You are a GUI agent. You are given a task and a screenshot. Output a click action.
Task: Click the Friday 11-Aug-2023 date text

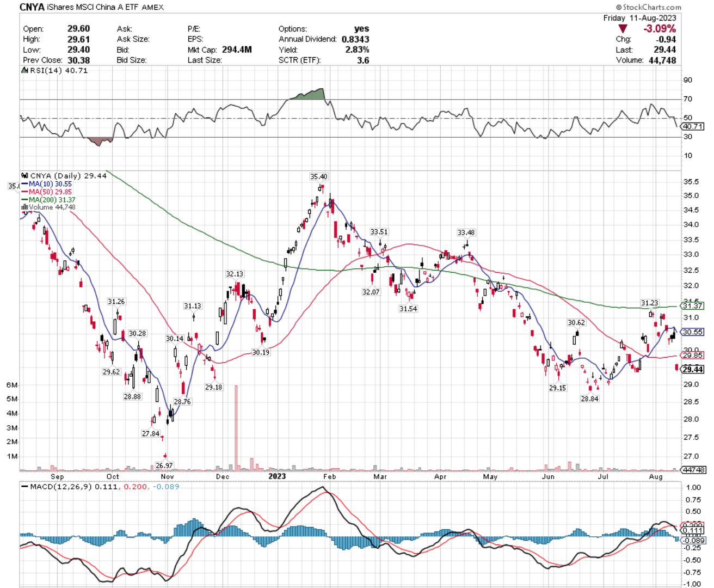(x=639, y=18)
